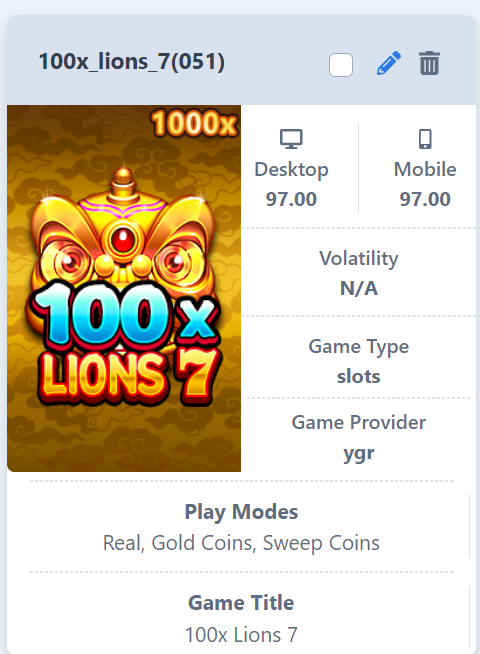Screen dimensions: 480x654
Task: Click the Game Provider ygr value
Action: 359,453
